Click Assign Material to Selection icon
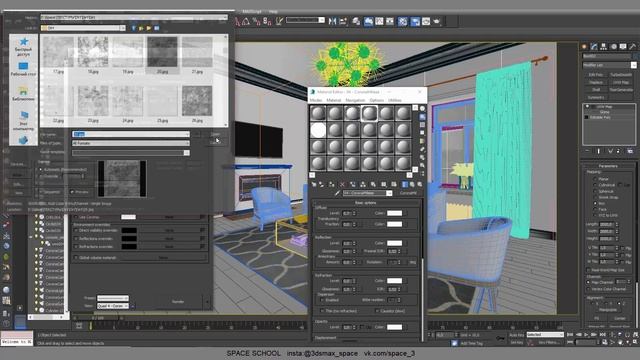640x360 pixels. 331,184
